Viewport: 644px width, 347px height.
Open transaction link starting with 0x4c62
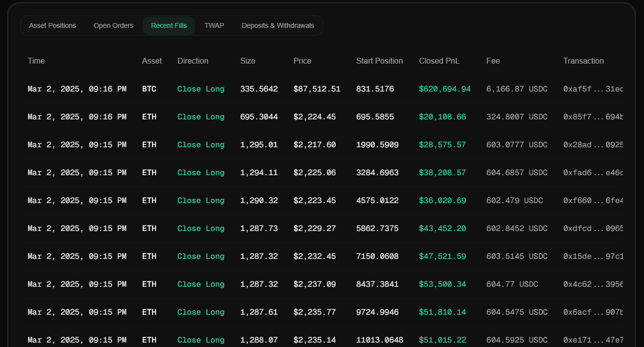pyautogui.click(x=593, y=284)
